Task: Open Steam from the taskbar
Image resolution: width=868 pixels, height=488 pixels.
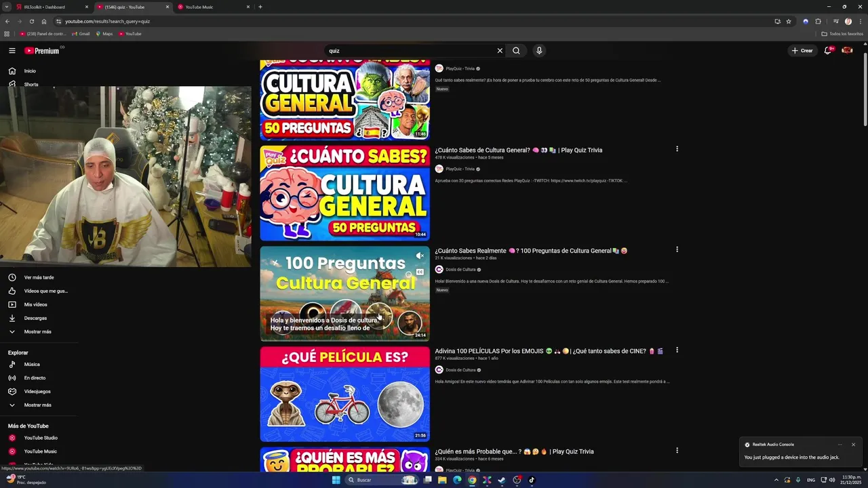Action: 502,480
